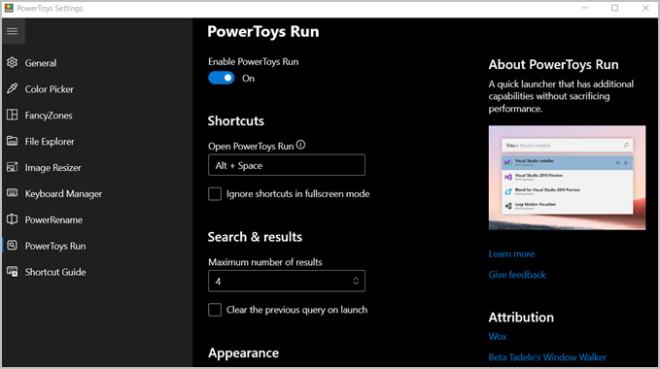
Task: Select FancyZones in the sidebar
Action: click(48, 115)
